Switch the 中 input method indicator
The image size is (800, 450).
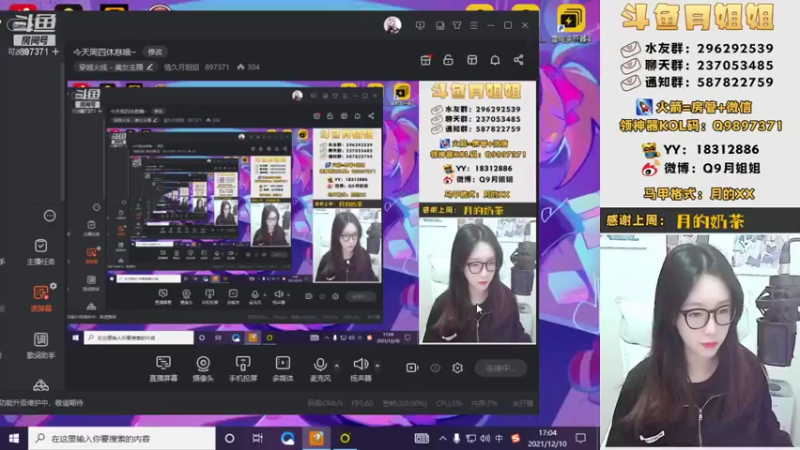point(499,438)
